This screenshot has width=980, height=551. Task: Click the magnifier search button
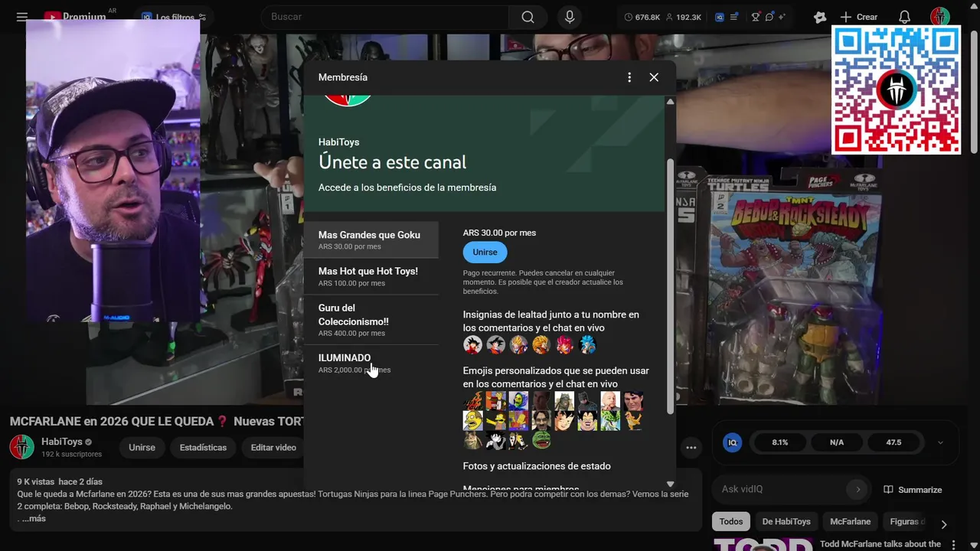point(528,17)
